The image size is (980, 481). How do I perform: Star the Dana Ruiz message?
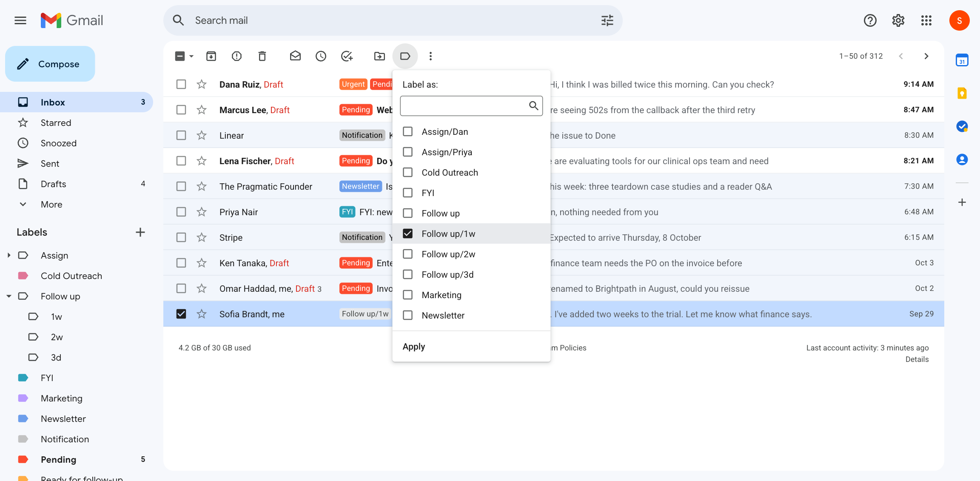(202, 84)
